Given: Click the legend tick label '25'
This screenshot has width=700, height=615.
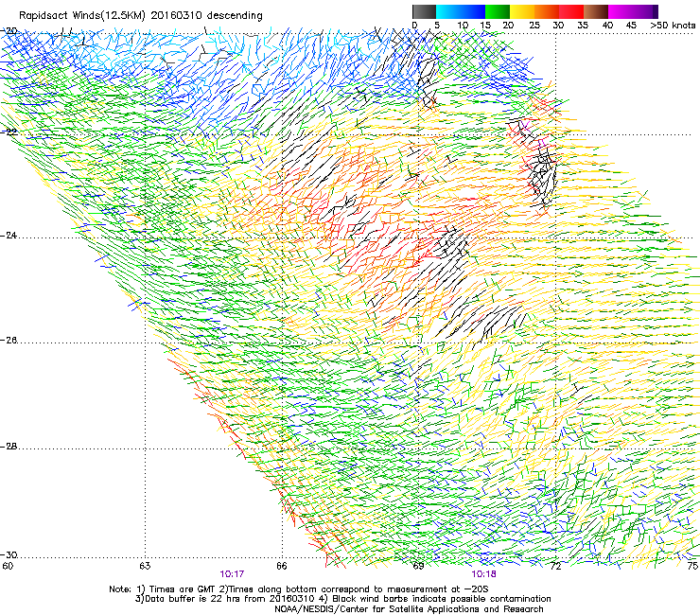Looking at the screenshot, I should click(534, 26).
